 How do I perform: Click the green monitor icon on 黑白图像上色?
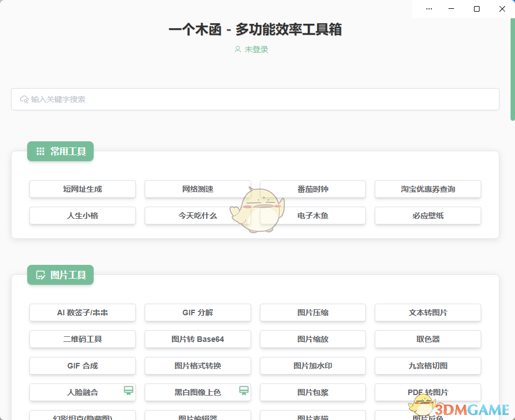point(244,391)
